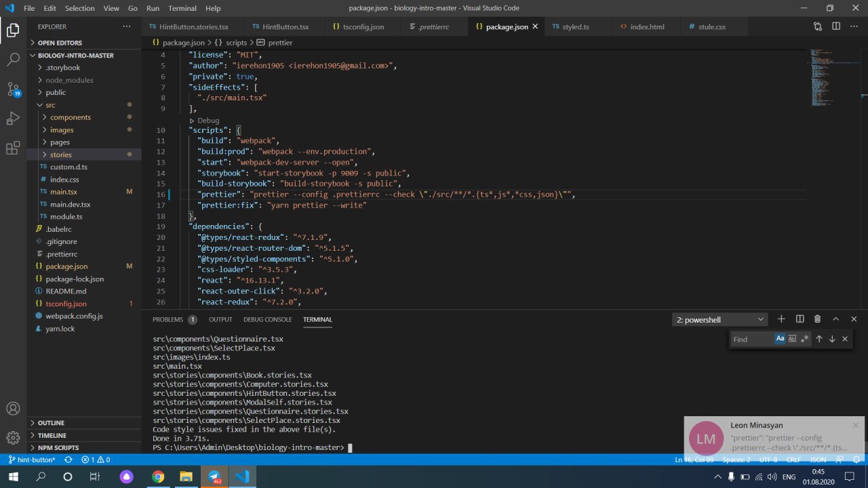Kill the terminal with trash icon
Image resolution: width=868 pixels, height=488 pixels.
pyautogui.click(x=817, y=319)
